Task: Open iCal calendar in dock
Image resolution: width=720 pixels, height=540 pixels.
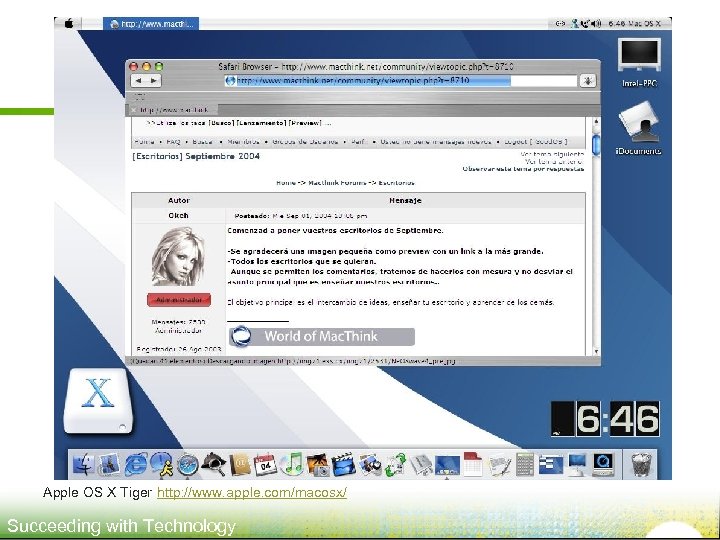Action: (265, 464)
